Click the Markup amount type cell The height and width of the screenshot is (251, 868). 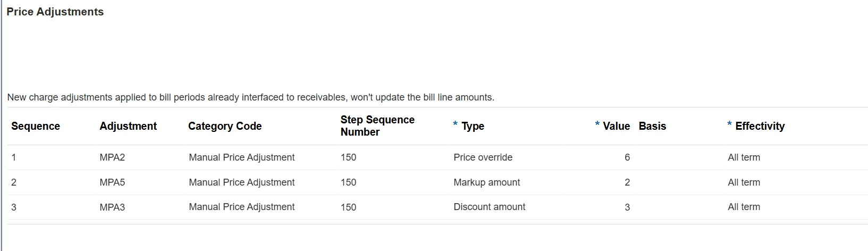[x=486, y=182]
